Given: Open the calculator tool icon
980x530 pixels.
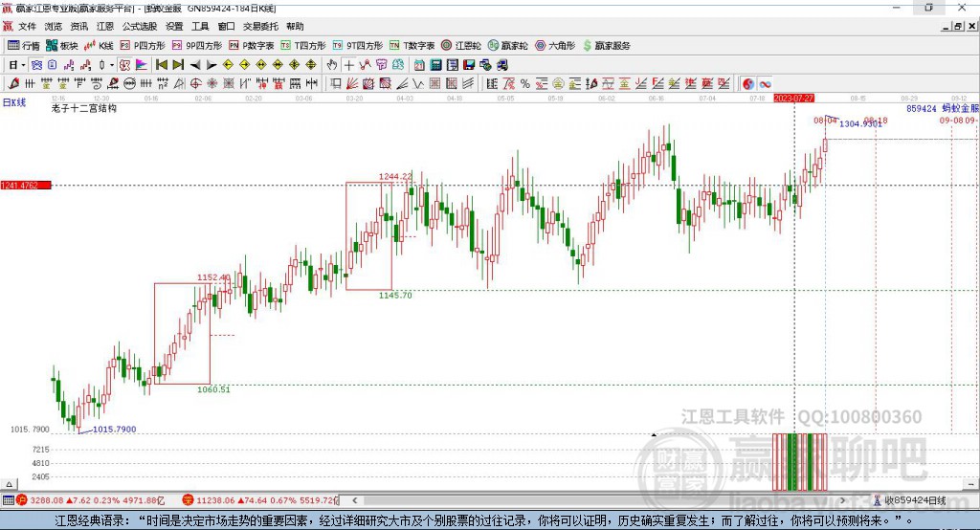Looking at the screenshot, I should [x=435, y=64].
